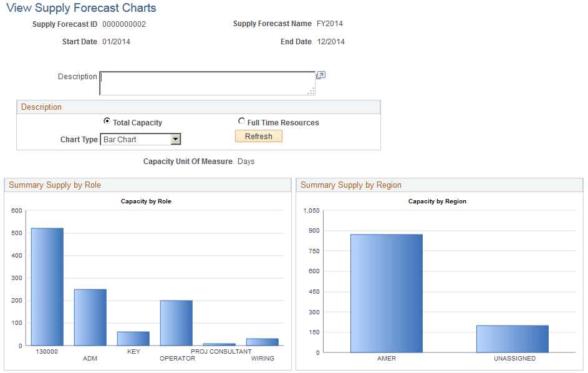Select the Total Capacity radio button

(x=106, y=122)
